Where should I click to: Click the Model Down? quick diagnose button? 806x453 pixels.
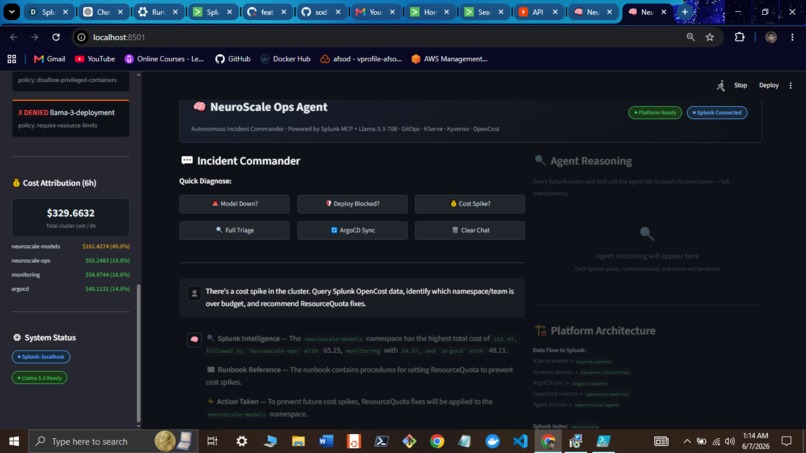pos(234,204)
